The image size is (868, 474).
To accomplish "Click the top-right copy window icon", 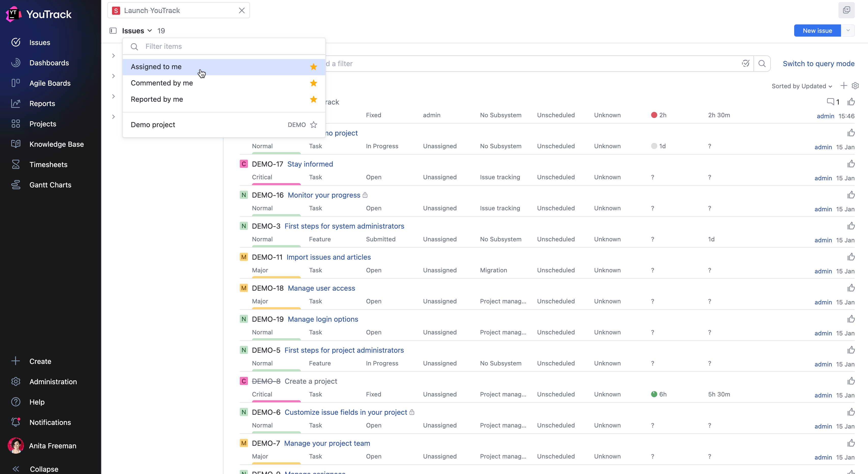I will point(846,10).
